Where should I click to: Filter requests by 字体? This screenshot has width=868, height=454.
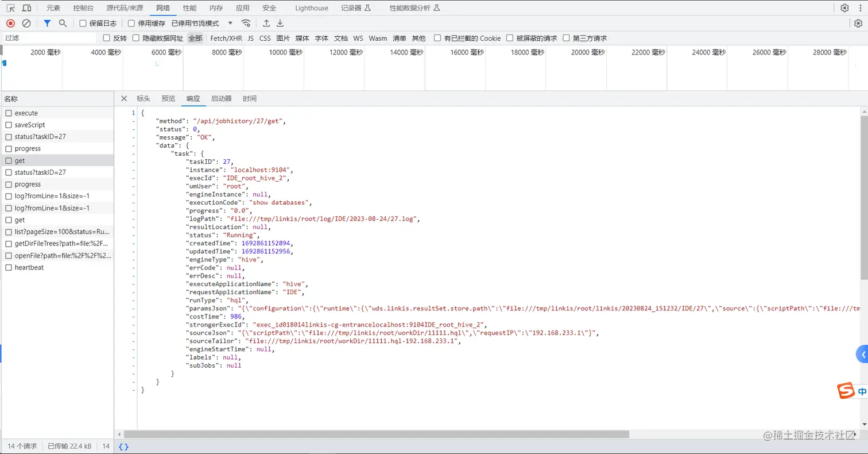coord(321,38)
